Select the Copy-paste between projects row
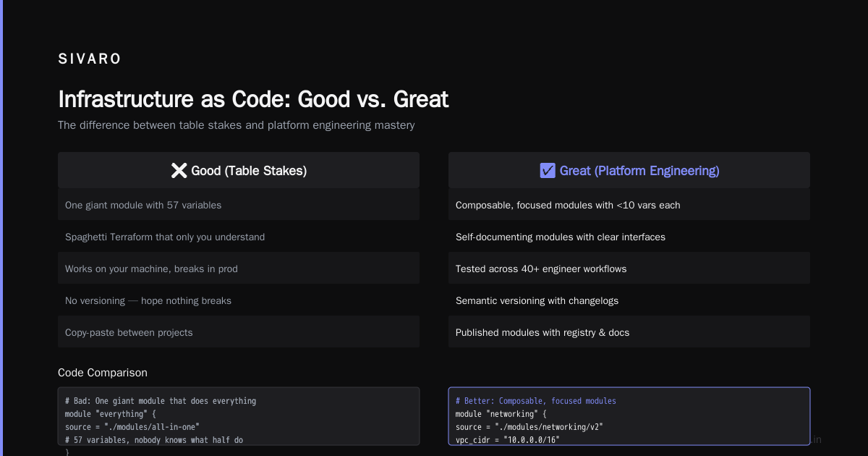 tap(239, 332)
